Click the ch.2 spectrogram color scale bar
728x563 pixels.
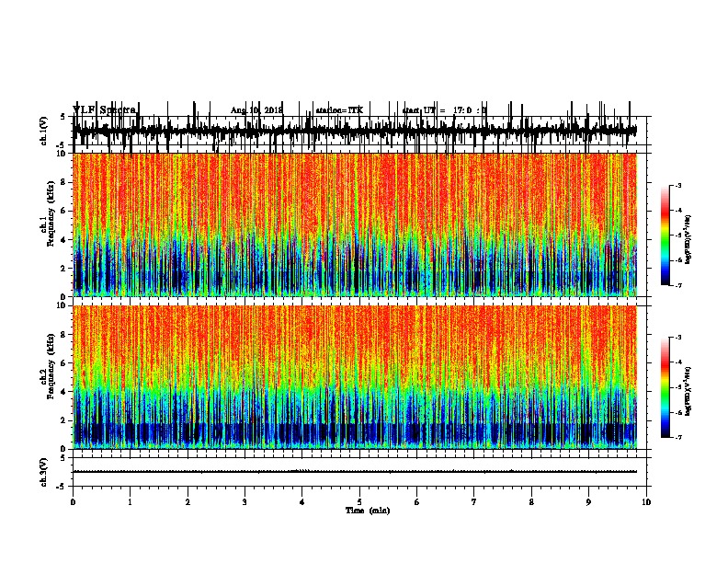[665, 387]
